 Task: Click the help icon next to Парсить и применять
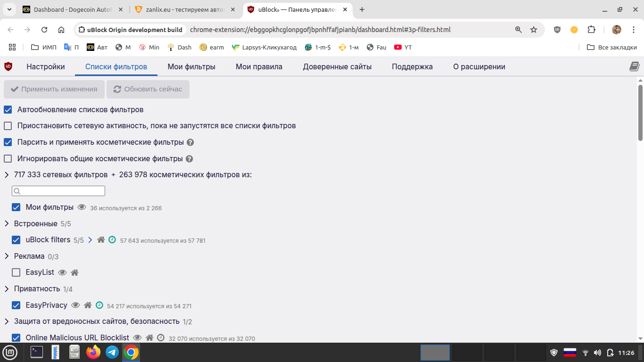(x=190, y=142)
